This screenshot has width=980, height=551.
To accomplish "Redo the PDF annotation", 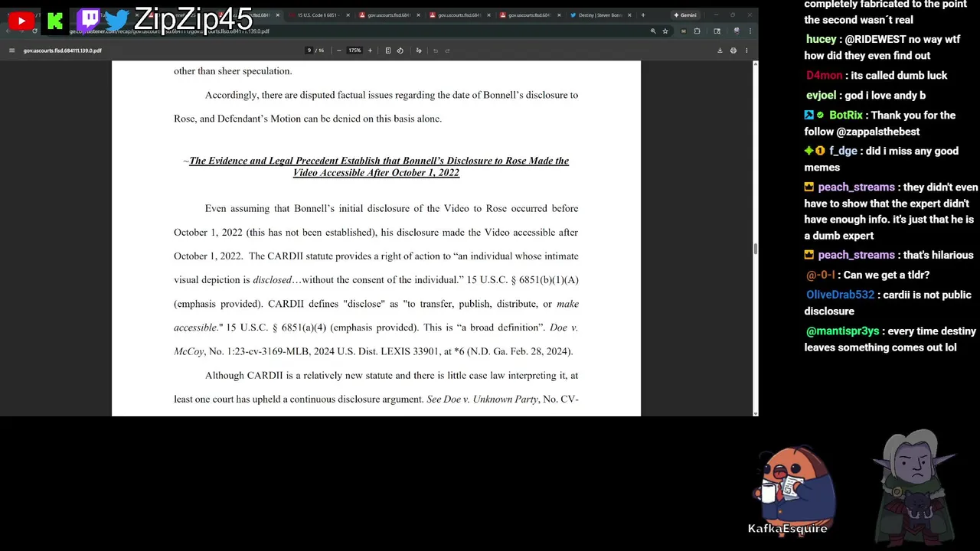I will (448, 51).
